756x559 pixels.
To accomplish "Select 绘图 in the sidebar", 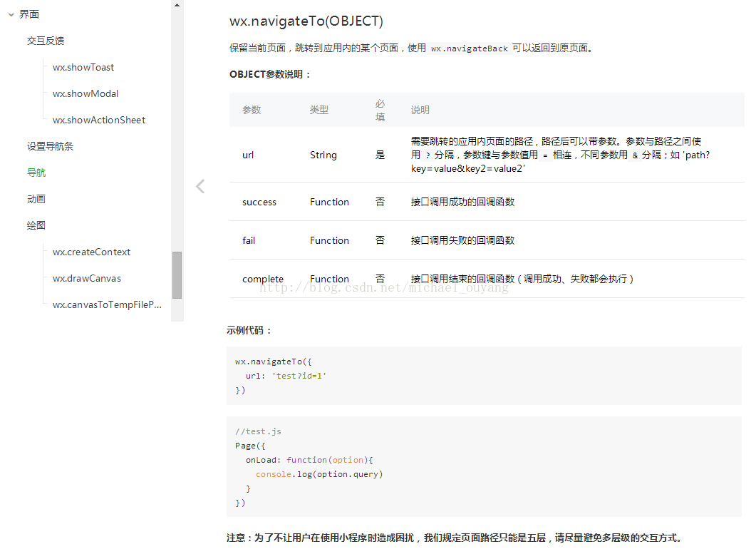I will (36, 225).
